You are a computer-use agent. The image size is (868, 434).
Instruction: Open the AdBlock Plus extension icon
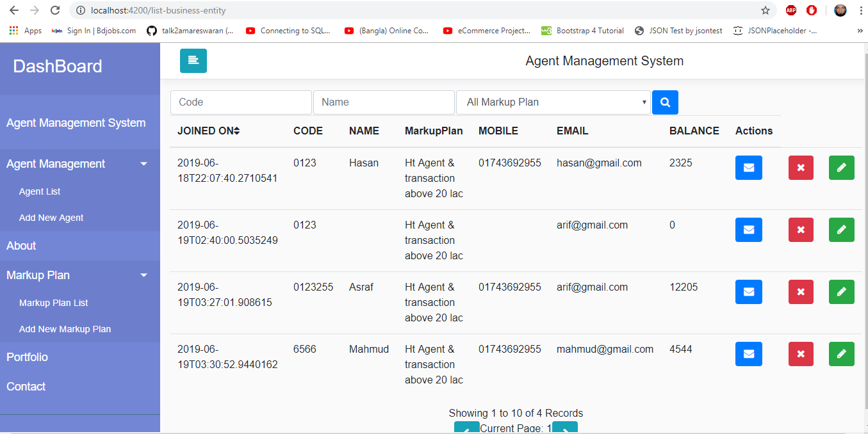click(x=791, y=10)
